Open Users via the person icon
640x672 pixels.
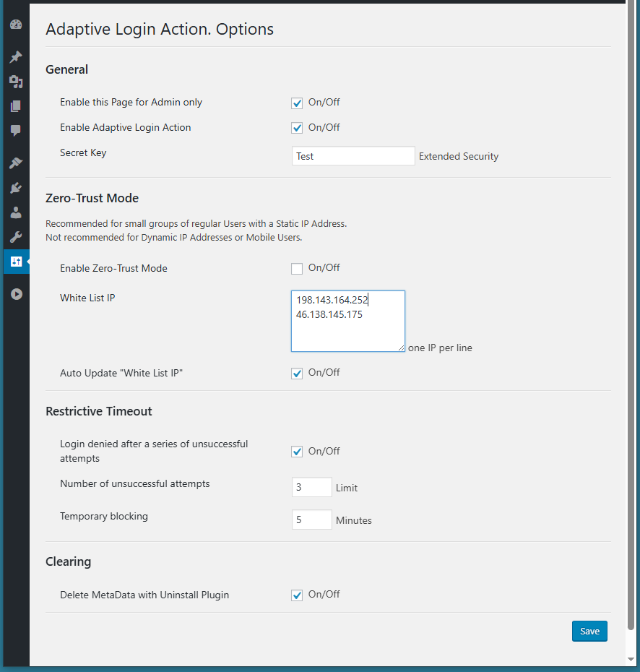(x=16, y=212)
